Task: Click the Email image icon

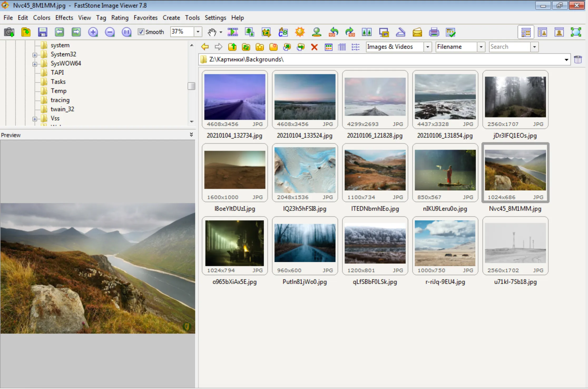Action: pos(417,32)
